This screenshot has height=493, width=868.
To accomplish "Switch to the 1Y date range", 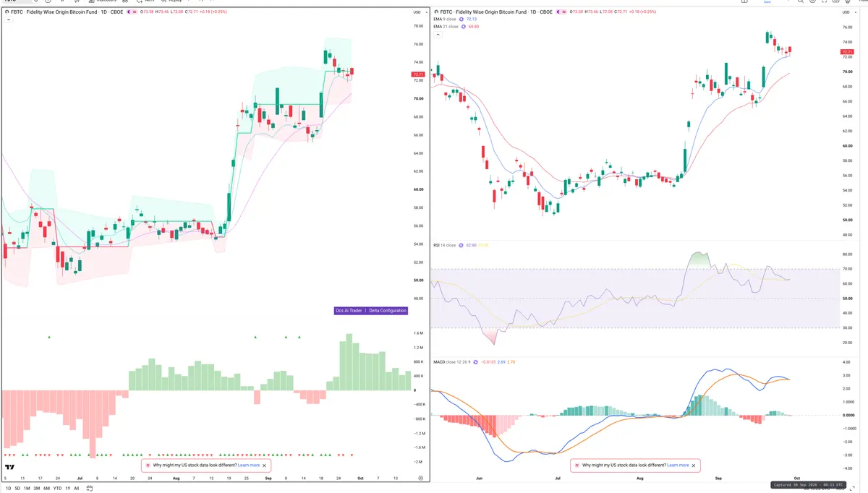I will (67, 489).
